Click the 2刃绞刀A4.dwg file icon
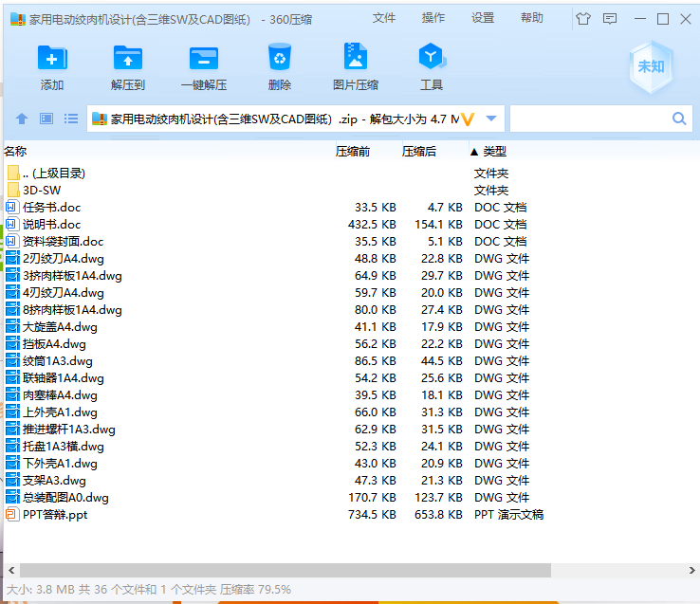700x604 pixels. (x=12, y=259)
